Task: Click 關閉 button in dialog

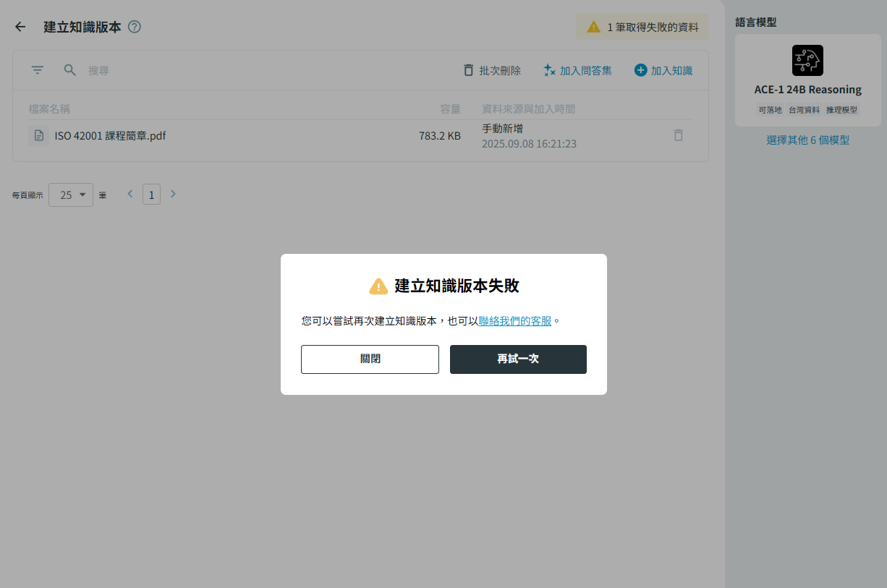Action: (370, 359)
